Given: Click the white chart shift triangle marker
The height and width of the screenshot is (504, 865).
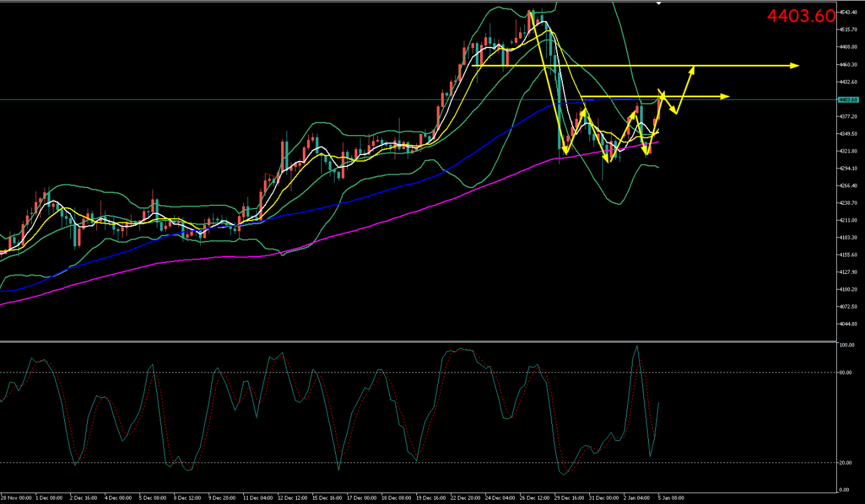Looking at the screenshot, I should coord(659,4).
